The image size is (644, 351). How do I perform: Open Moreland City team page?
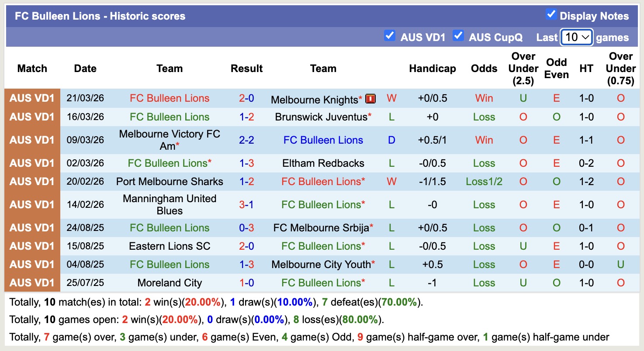click(x=170, y=282)
